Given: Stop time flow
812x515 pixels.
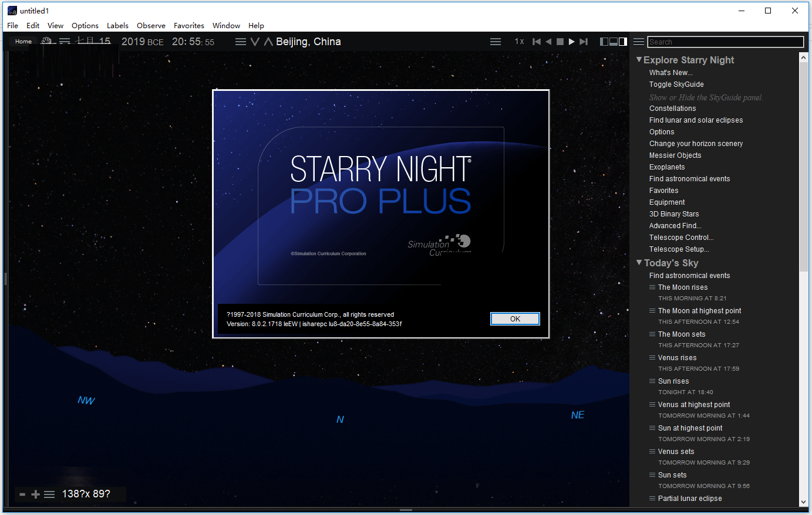Looking at the screenshot, I should tap(560, 42).
